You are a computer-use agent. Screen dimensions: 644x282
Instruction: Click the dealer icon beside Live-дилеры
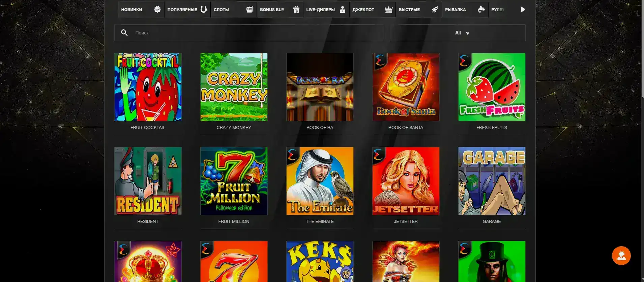point(343,9)
